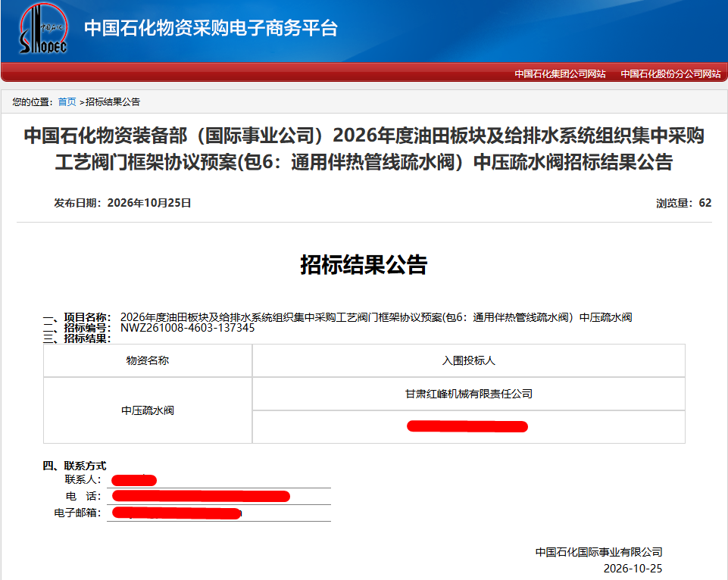Image resolution: width=728 pixels, height=580 pixels.
Task: Click the 联系人 label
Action: (83, 479)
